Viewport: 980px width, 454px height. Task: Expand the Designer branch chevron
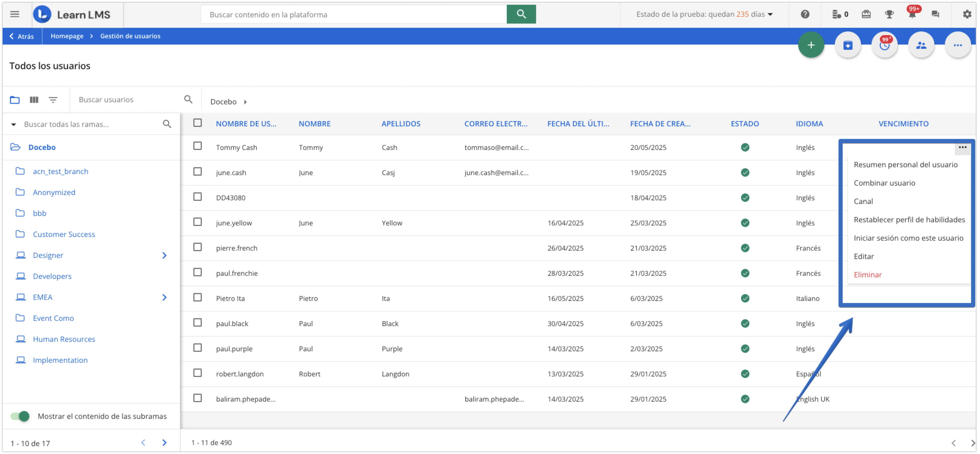[x=164, y=255]
